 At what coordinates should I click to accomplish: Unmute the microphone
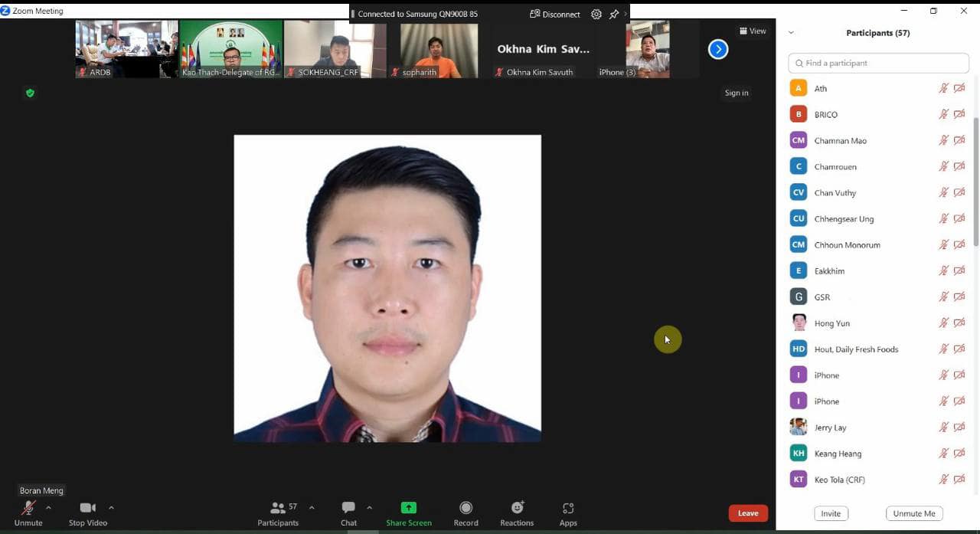pyautogui.click(x=28, y=513)
